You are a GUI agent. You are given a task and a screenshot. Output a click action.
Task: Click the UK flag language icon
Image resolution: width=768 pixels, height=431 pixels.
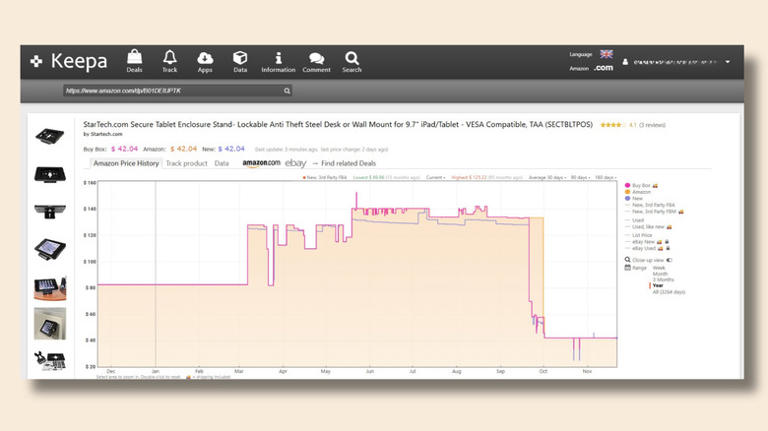(606, 54)
